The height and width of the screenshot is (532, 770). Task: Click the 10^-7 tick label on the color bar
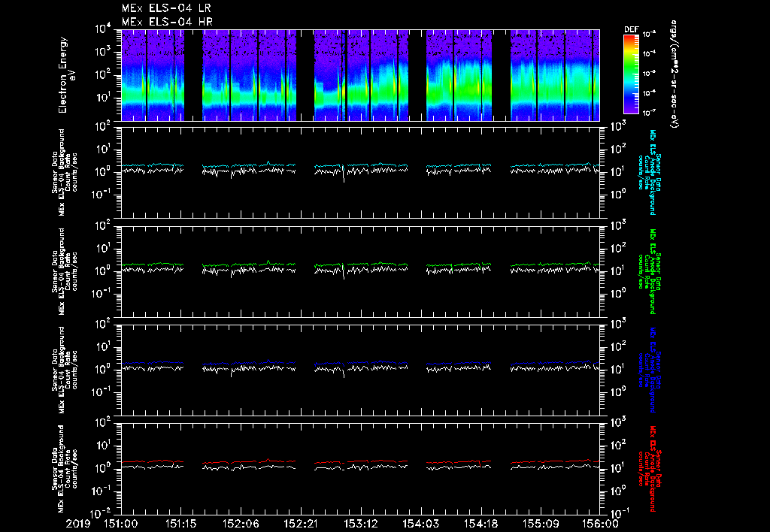coord(649,113)
